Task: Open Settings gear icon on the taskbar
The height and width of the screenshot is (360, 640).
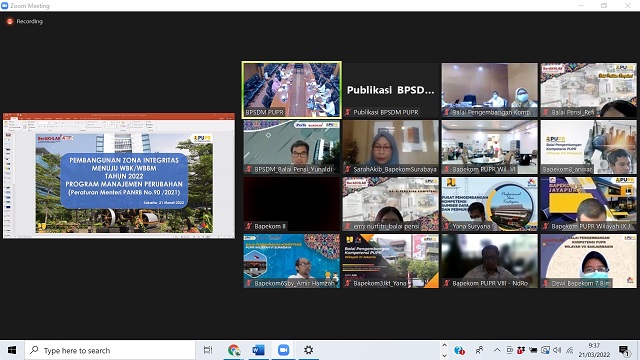Action: [x=309, y=350]
